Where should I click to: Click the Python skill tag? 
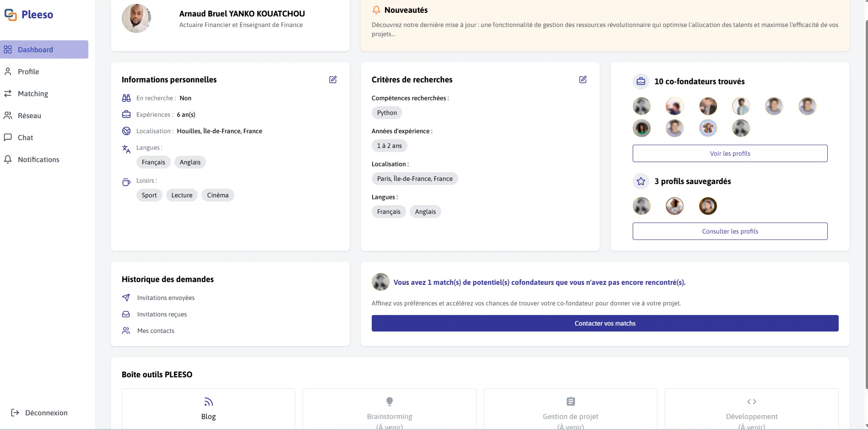tap(387, 113)
